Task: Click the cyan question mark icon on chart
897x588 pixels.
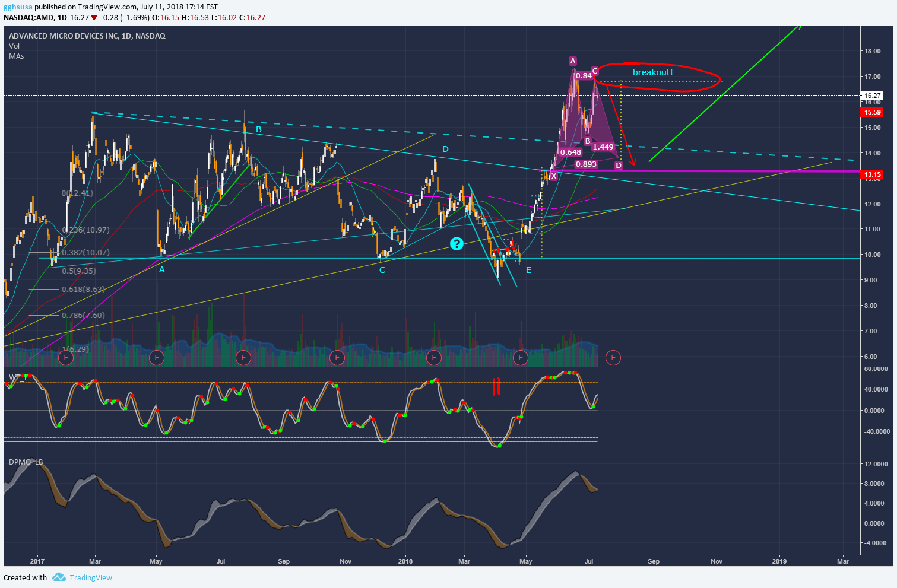Action: click(457, 243)
